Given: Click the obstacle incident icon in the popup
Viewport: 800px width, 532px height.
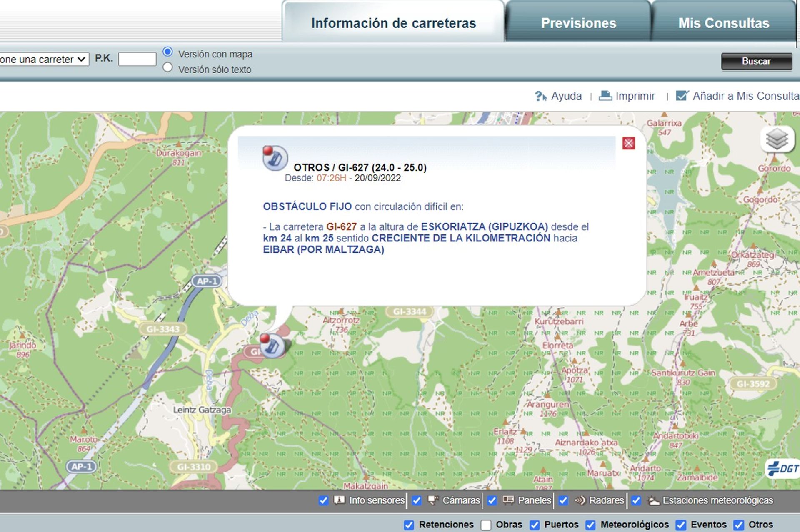Looking at the screenshot, I should click(x=275, y=159).
